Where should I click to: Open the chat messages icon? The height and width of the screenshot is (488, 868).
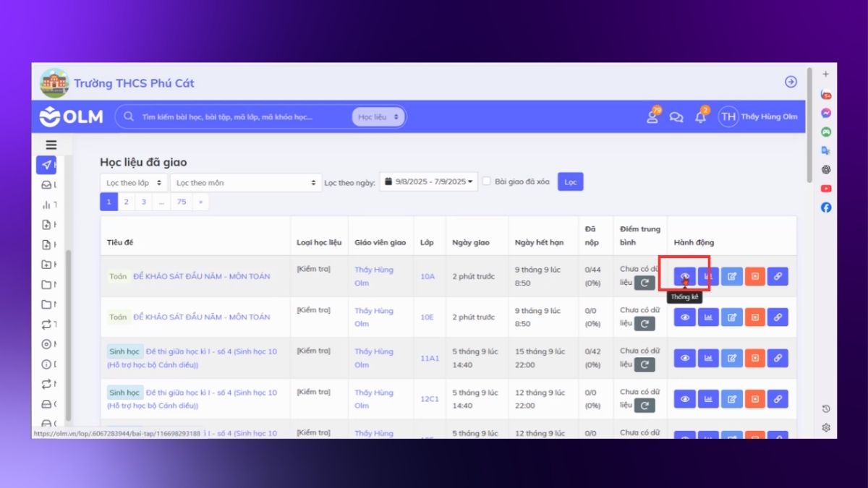tap(676, 117)
